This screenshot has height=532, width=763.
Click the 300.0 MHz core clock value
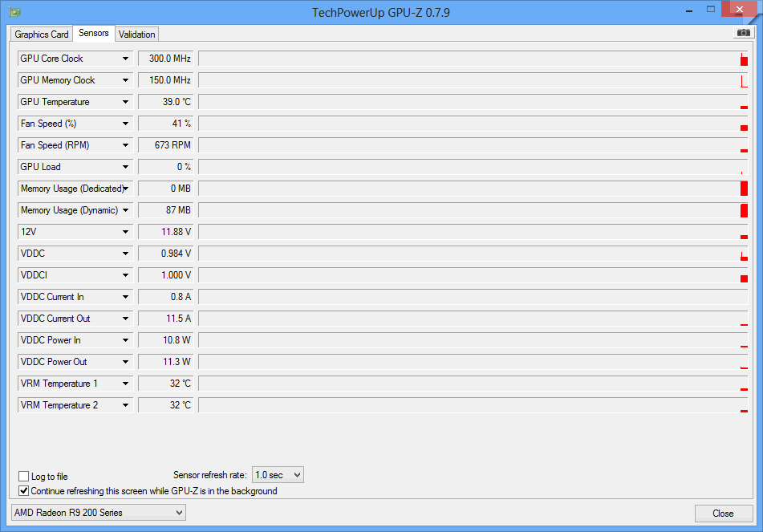[166, 59]
